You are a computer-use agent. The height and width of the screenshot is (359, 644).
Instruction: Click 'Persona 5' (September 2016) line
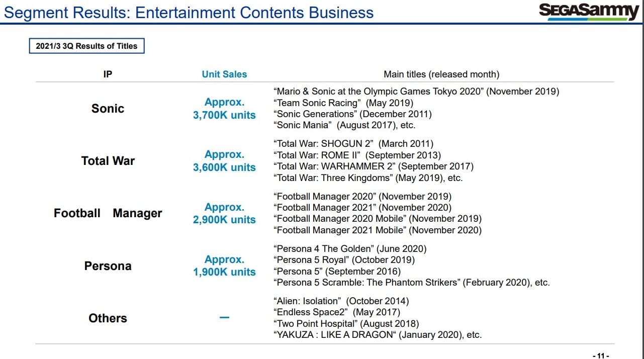(337, 272)
